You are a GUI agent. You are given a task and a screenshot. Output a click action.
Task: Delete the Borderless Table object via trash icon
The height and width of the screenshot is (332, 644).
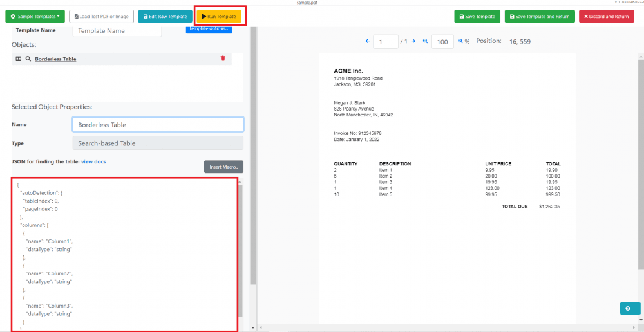[223, 59]
